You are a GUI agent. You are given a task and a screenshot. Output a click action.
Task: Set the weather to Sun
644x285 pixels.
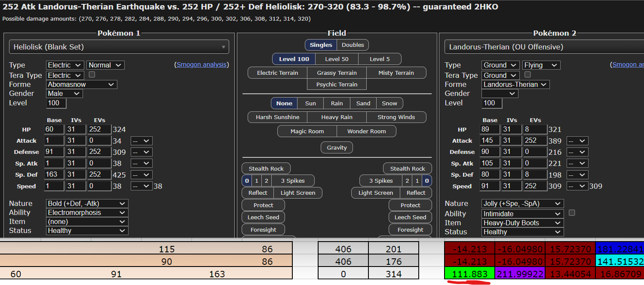coord(310,103)
